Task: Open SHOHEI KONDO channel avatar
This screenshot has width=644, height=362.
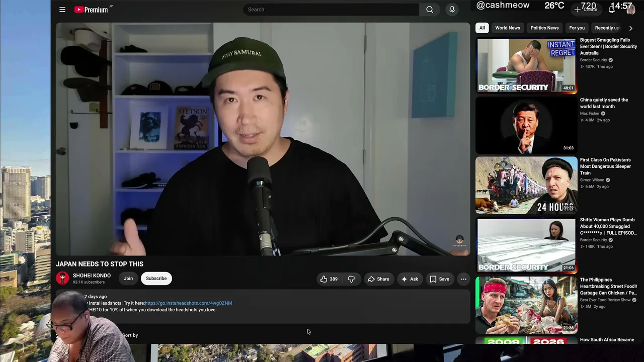Action: (x=62, y=279)
